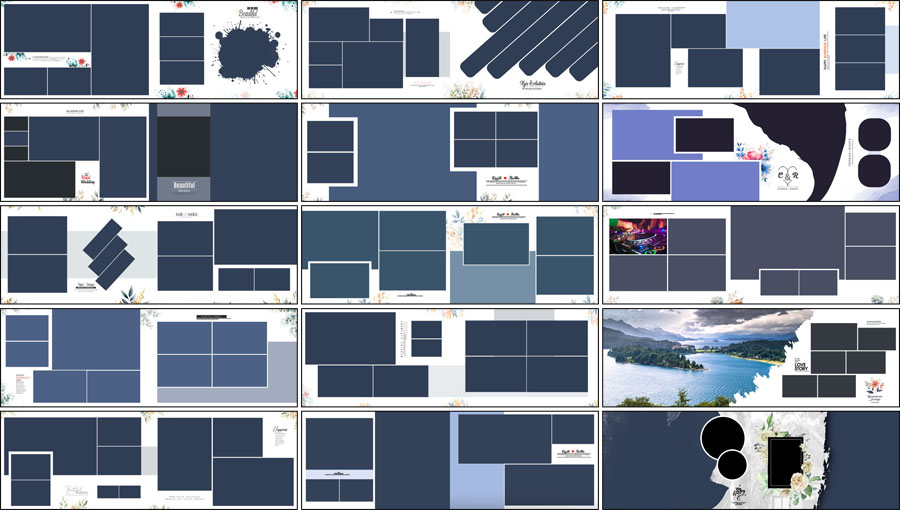
Task: Select the blue template with gray side block
Action: (149, 357)
